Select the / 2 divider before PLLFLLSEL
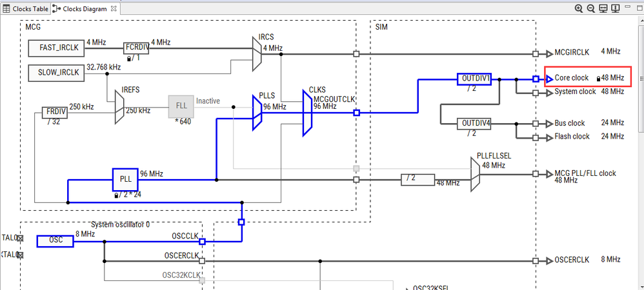 (x=418, y=180)
